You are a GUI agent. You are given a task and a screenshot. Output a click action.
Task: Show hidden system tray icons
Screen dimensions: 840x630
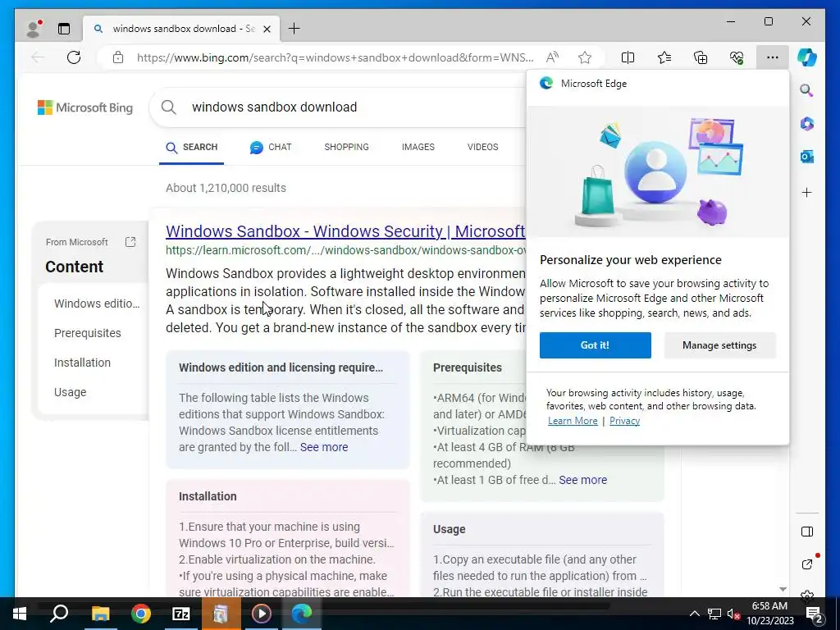click(694, 614)
